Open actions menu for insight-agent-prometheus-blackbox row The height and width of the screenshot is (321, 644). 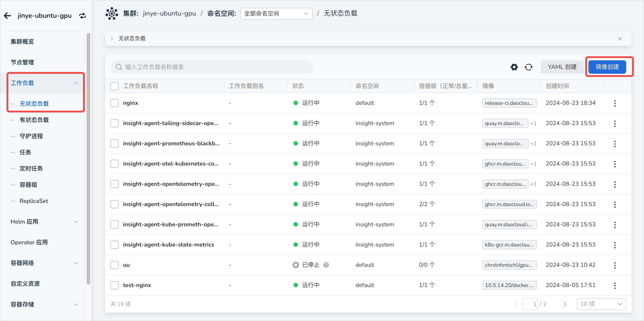615,144
